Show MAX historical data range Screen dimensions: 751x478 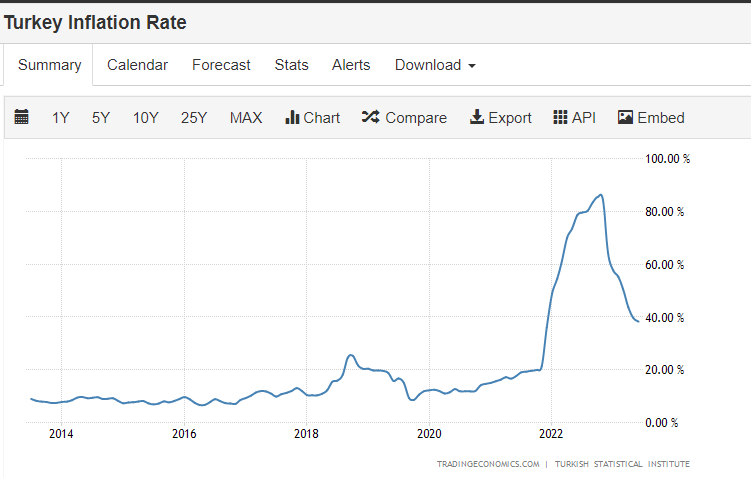(246, 117)
